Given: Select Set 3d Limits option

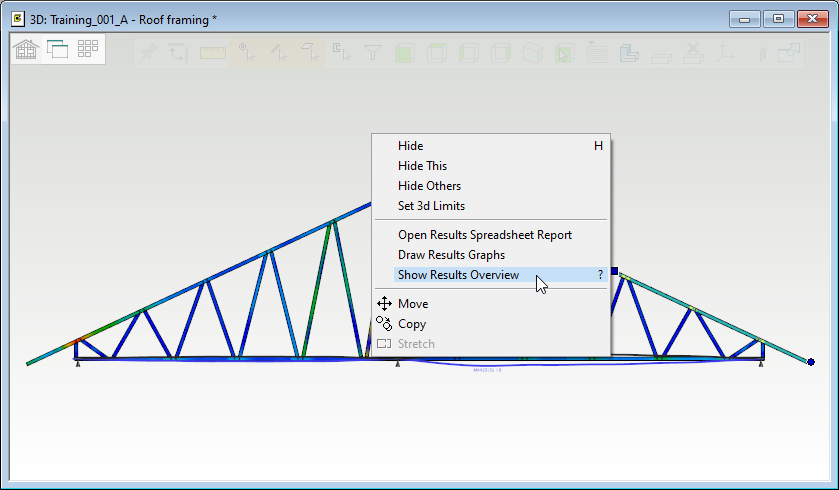Looking at the screenshot, I should coord(431,206).
